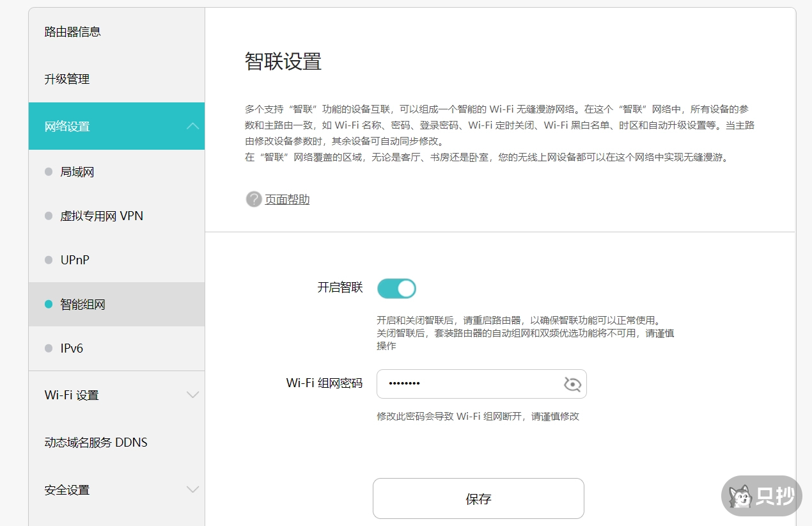Open the 页面帮助 link
812x526 pixels.
pos(287,200)
